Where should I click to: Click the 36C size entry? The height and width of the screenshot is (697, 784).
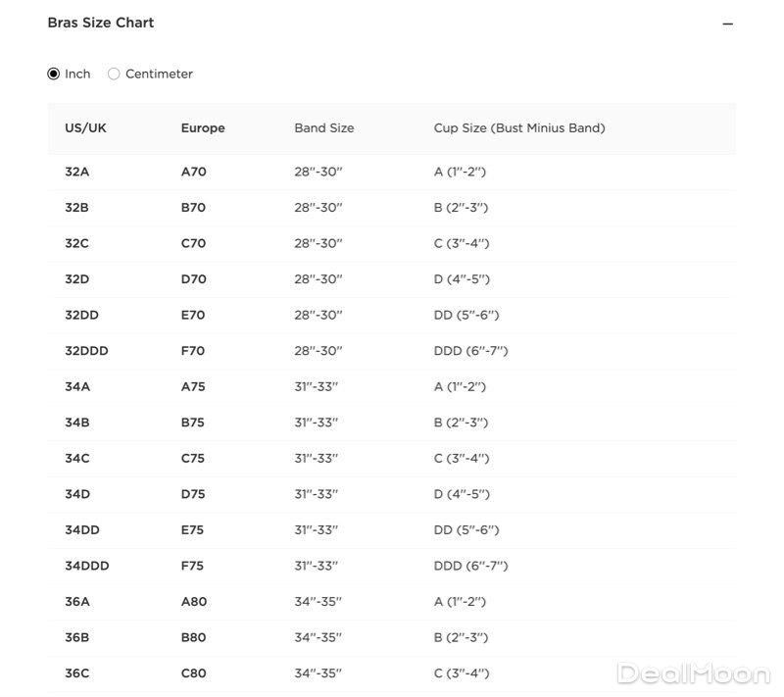(x=77, y=673)
